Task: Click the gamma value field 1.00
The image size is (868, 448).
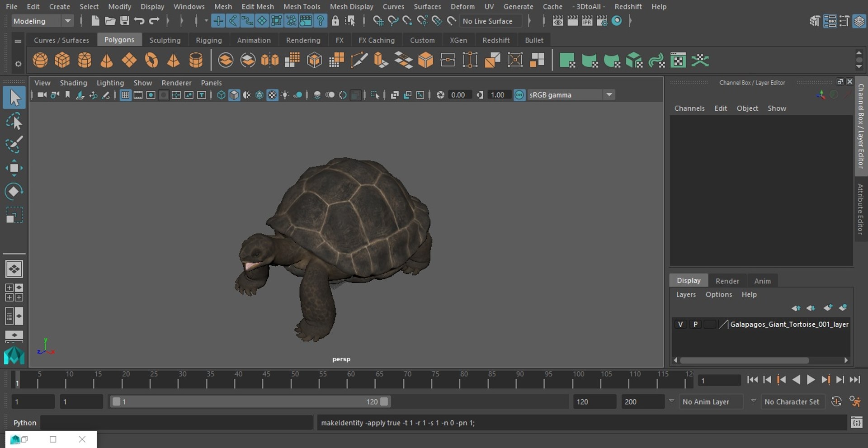Action: tap(499, 95)
